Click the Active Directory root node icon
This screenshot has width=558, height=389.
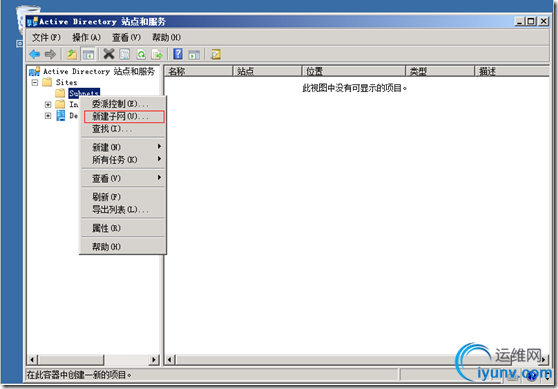tap(35, 72)
